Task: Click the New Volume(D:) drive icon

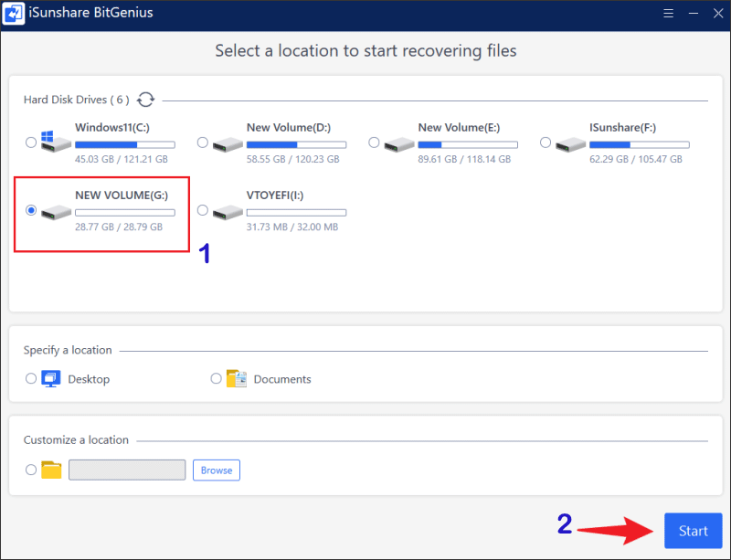Action: pos(228,143)
